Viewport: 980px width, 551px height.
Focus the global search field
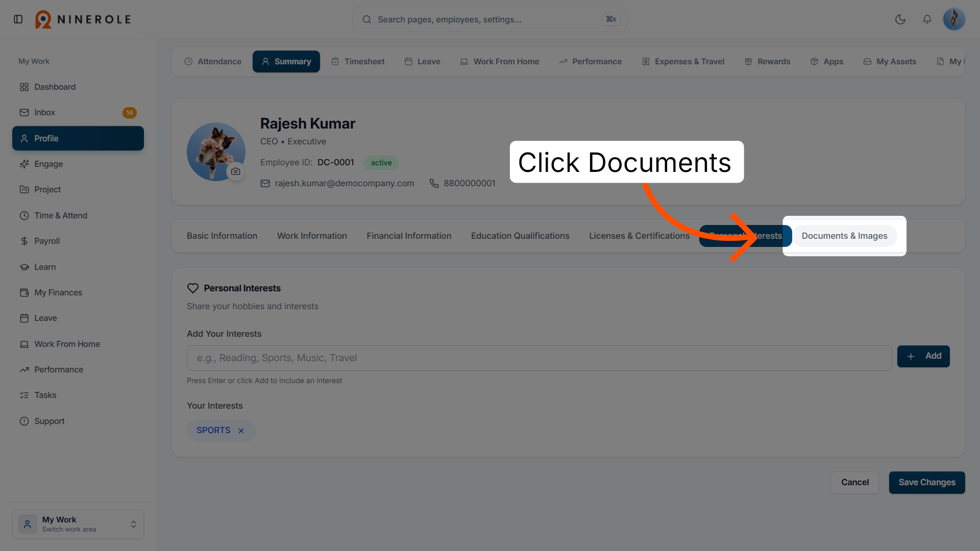pos(490,19)
